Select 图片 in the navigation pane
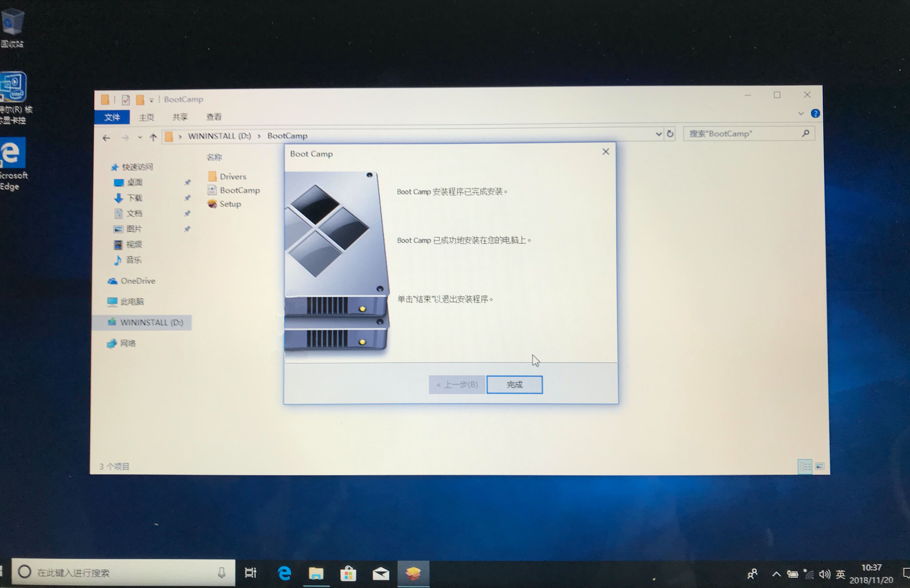Image resolution: width=910 pixels, height=588 pixels. [x=128, y=229]
